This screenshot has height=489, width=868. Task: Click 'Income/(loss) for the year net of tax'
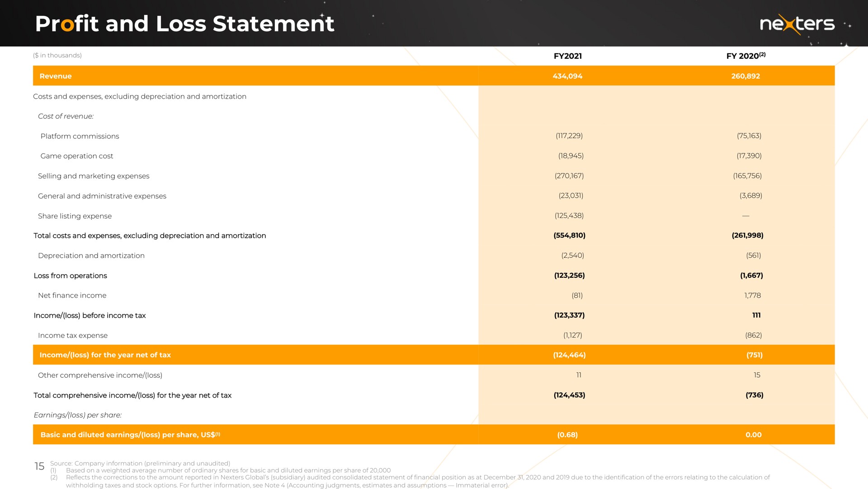click(x=105, y=355)
